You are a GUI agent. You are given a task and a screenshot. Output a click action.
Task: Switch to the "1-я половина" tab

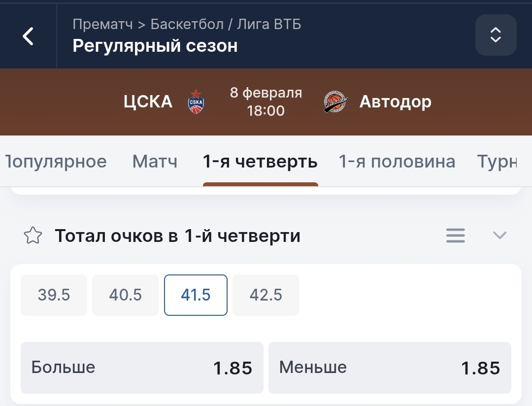pyautogui.click(x=397, y=161)
